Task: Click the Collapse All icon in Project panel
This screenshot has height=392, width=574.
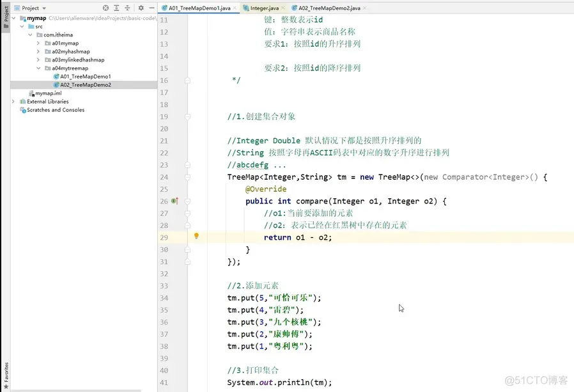Action: point(127,8)
